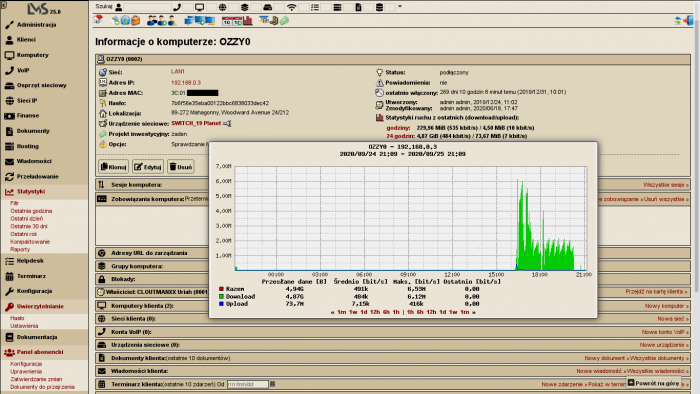Screen dimensions: 700x394
Task: Open Administracja in the sidebar menu
Action: [x=44, y=25]
